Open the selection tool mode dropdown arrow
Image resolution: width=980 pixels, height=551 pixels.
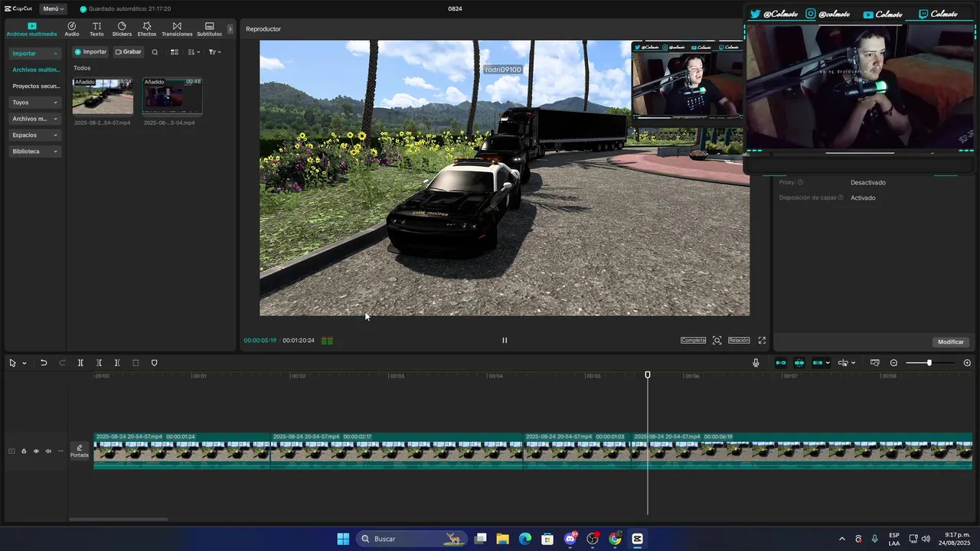tap(24, 364)
